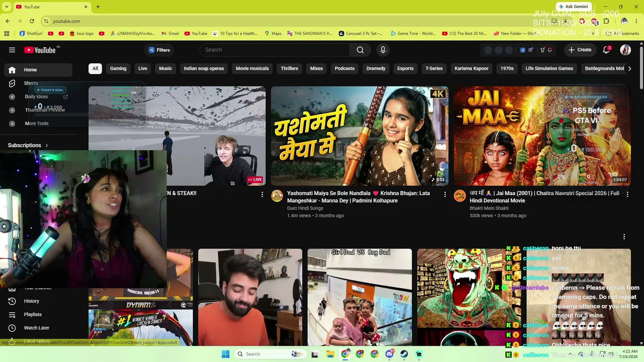Open a new browser tab
This screenshot has width=644, height=362.
tap(98, 7)
